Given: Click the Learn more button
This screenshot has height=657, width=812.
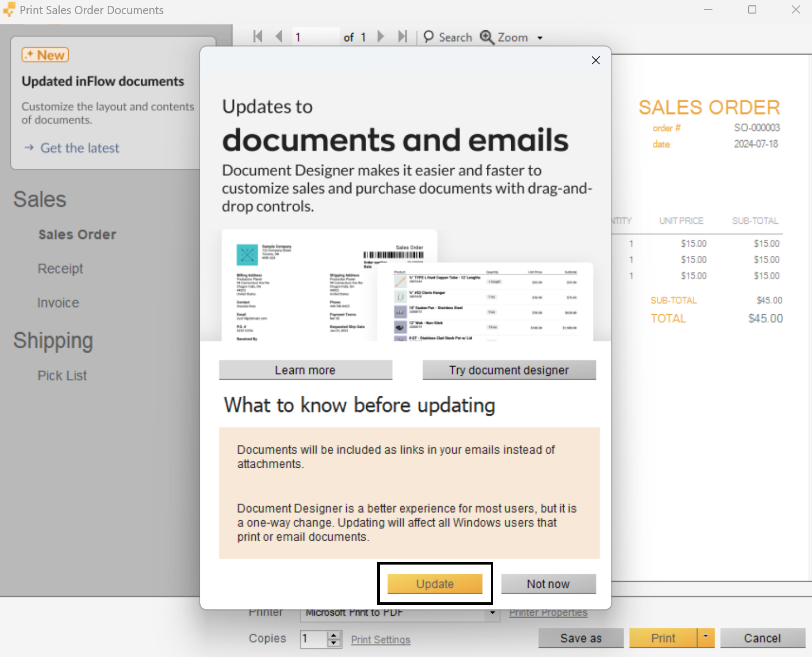Looking at the screenshot, I should (x=305, y=370).
